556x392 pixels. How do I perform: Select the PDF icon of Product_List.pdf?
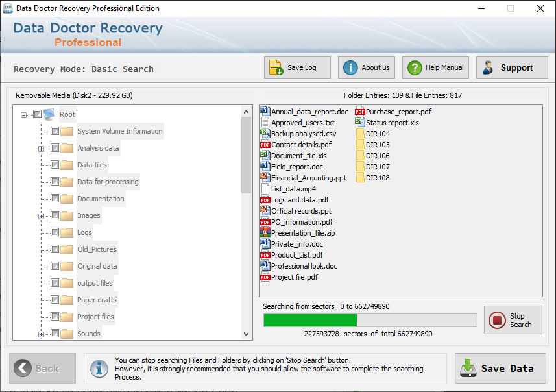click(265, 255)
